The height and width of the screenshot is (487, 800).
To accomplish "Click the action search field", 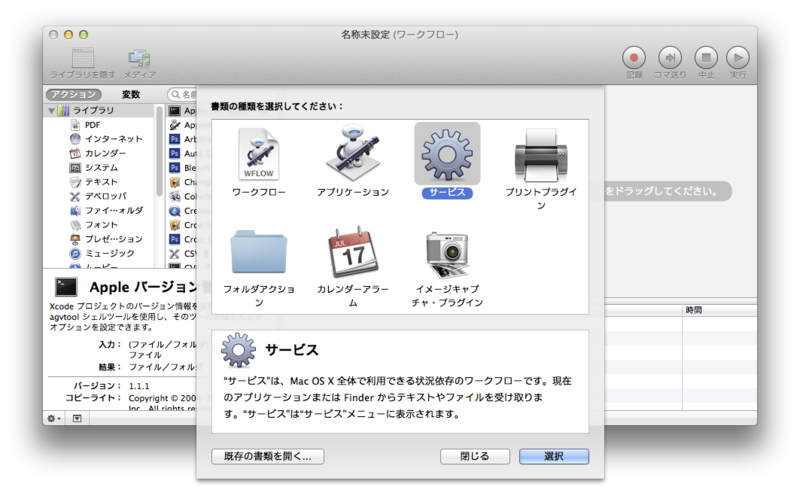I will [183, 94].
